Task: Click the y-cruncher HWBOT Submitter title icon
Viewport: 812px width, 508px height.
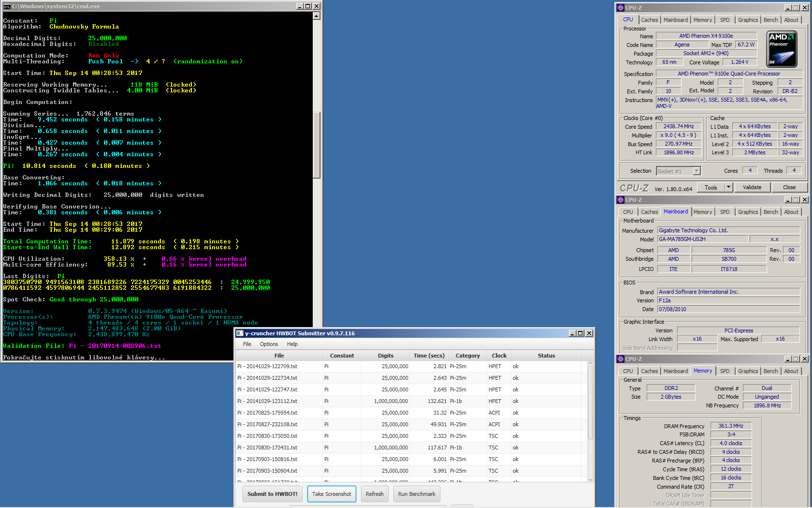Action: tap(240, 333)
